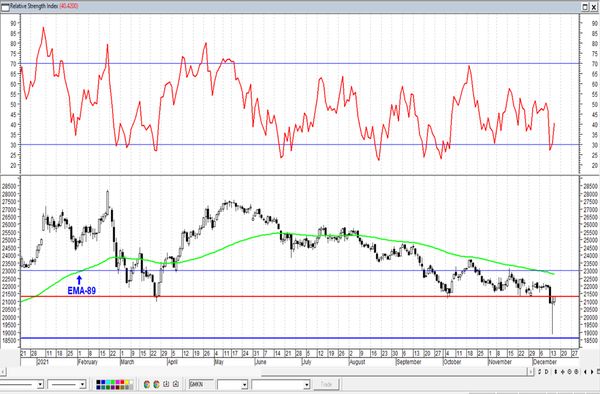Click the EMA-89 label on chart
Viewport: 600px width, 394px height.
pos(82,291)
